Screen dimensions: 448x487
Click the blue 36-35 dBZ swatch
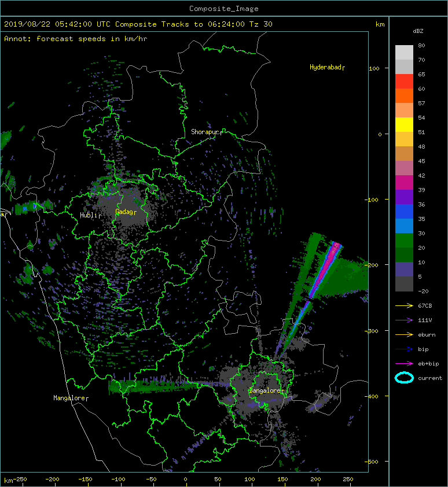[404, 211]
